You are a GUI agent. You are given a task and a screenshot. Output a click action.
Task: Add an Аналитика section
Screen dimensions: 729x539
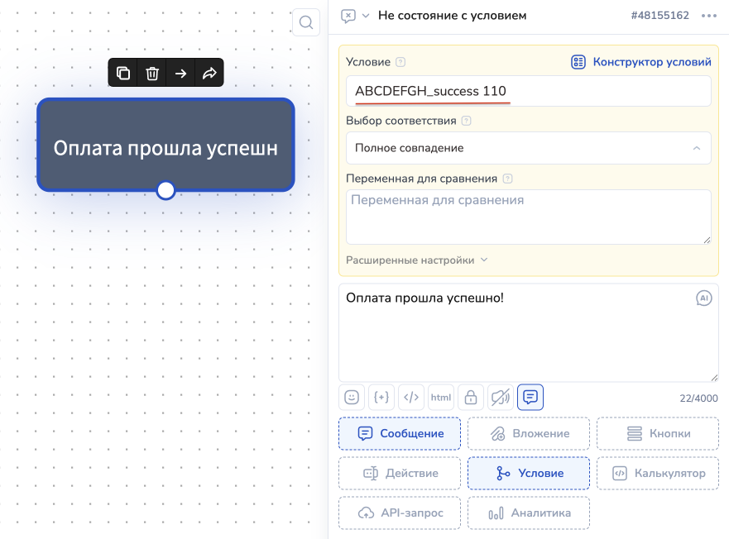click(x=529, y=513)
